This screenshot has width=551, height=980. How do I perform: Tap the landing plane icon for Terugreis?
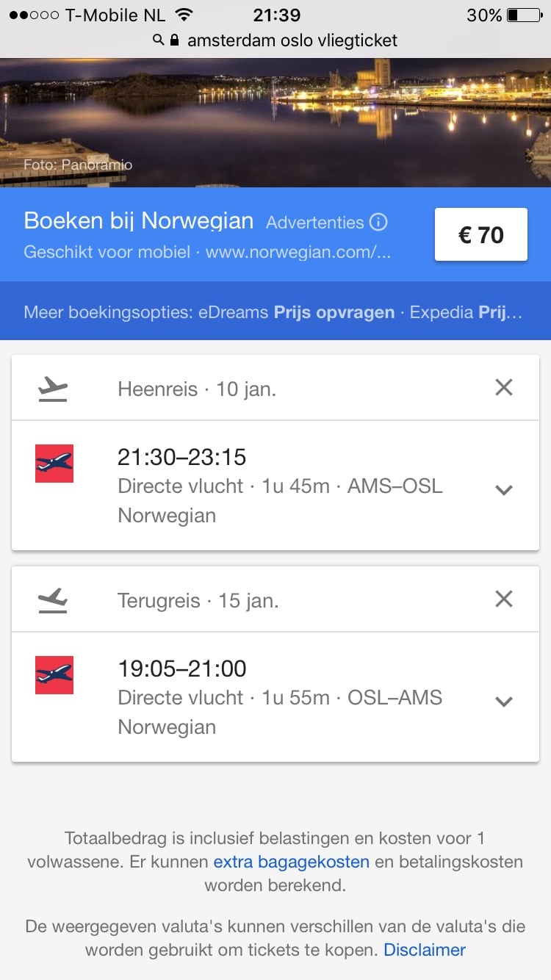coord(52,600)
